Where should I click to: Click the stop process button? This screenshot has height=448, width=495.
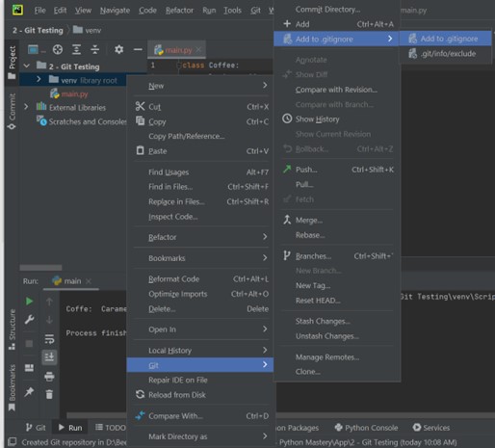click(29, 344)
